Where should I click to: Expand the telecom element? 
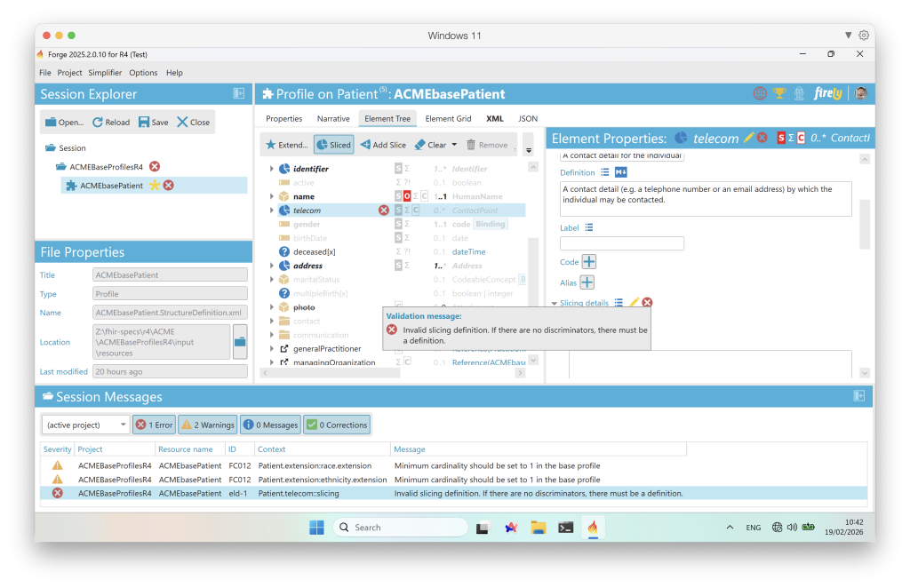pos(272,210)
